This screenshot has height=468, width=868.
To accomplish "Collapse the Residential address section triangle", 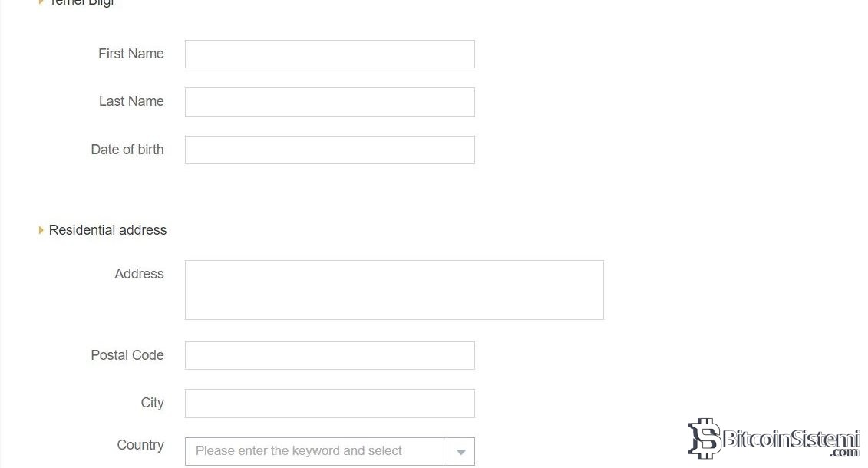I will pos(41,230).
